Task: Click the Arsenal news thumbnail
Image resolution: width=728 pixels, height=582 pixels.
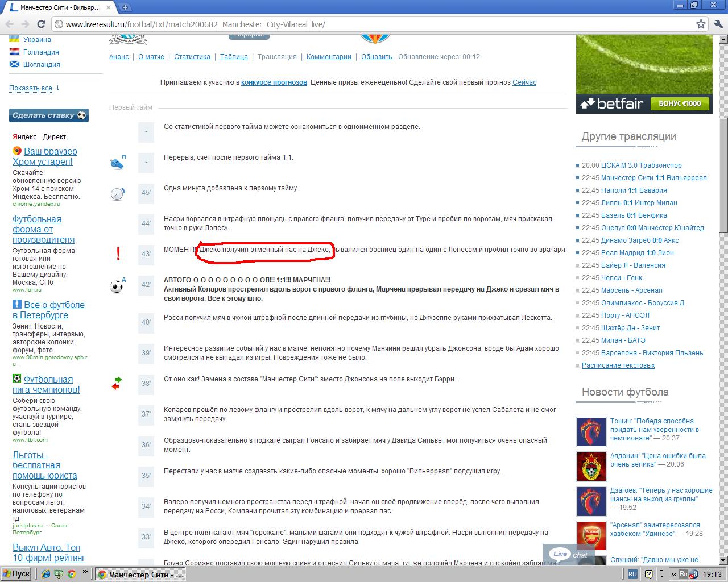Action: [591, 536]
